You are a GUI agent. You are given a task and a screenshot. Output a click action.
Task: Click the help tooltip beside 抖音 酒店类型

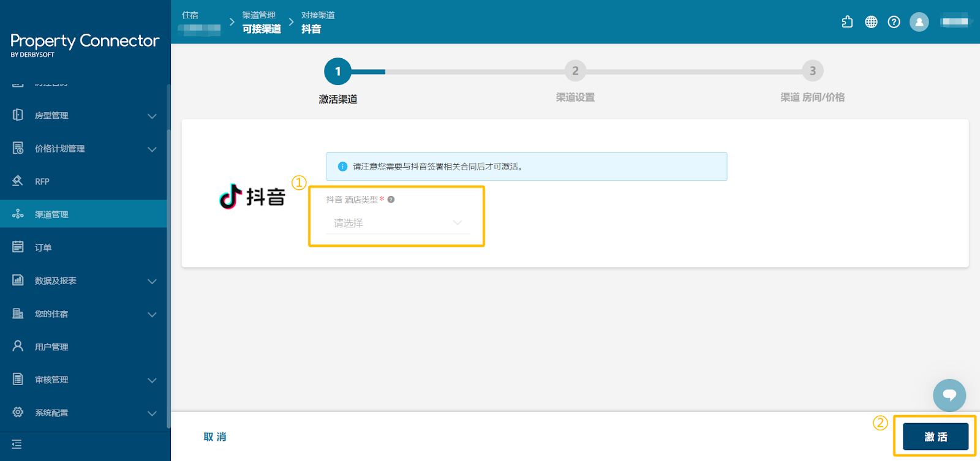pos(391,200)
